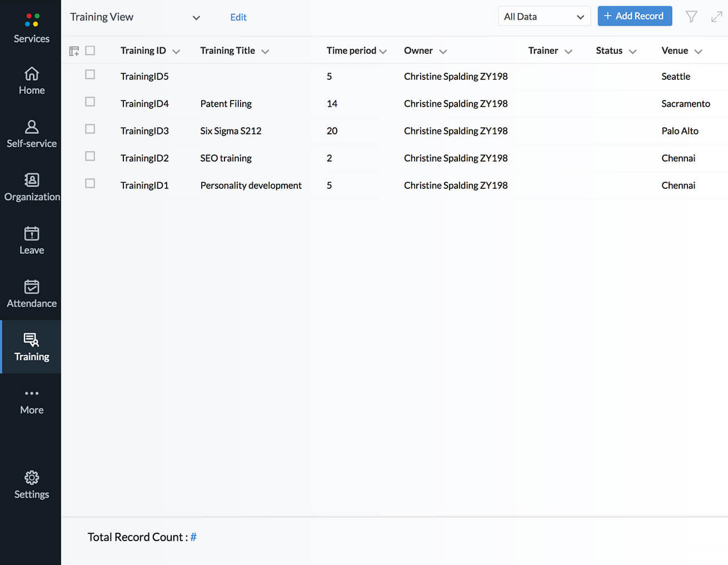Select the Training tab in sidebar
Image resolution: width=728 pixels, height=565 pixels.
tap(32, 347)
